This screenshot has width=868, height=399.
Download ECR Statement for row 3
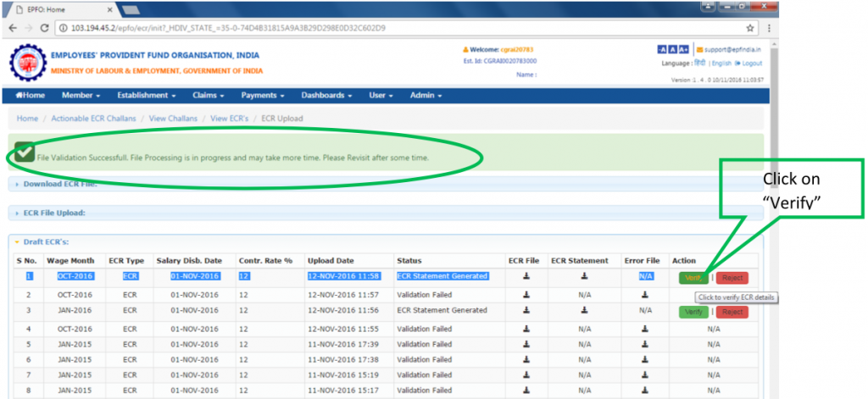pyautogui.click(x=584, y=312)
